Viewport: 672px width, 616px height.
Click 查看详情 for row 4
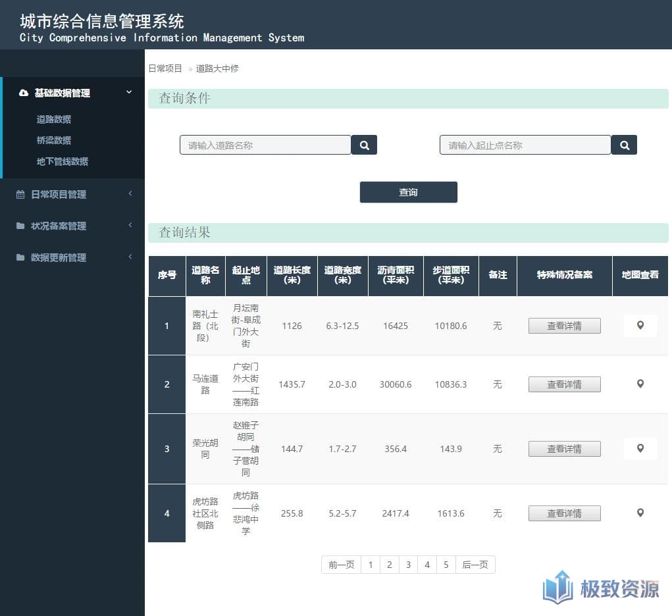[565, 513]
